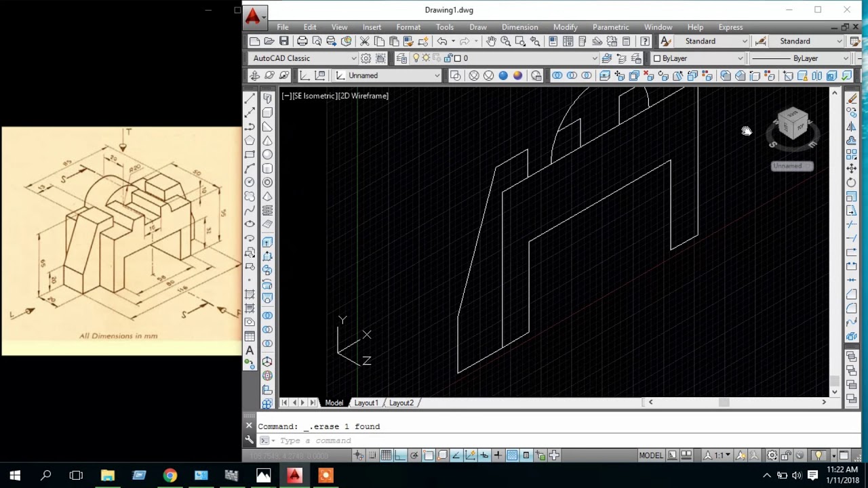Choose the Multiline Text tool
This screenshot has width=868, height=488.
[x=250, y=350]
